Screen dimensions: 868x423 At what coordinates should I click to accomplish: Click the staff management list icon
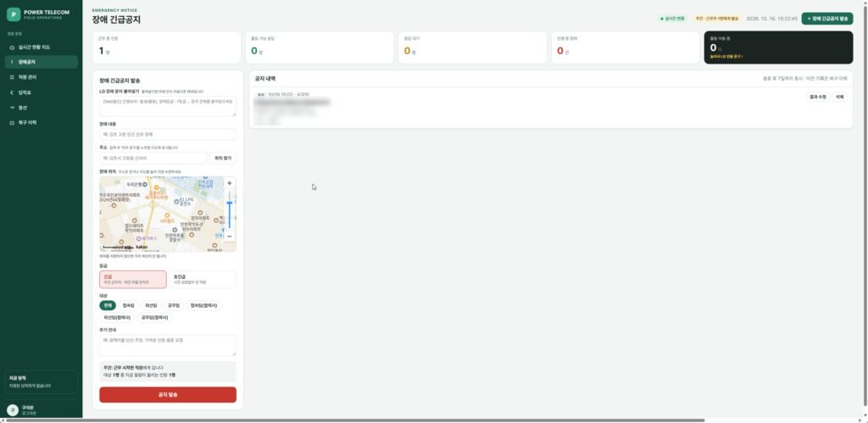pos(12,77)
